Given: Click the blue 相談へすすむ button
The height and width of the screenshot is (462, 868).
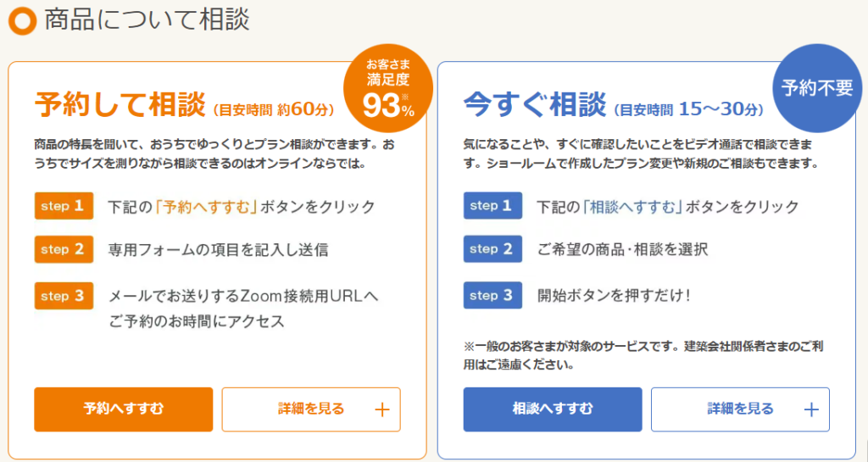Looking at the screenshot, I should point(553,409).
